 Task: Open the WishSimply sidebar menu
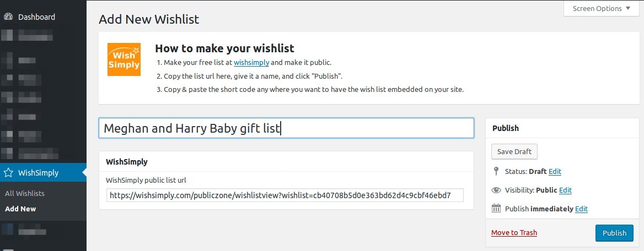click(38, 173)
